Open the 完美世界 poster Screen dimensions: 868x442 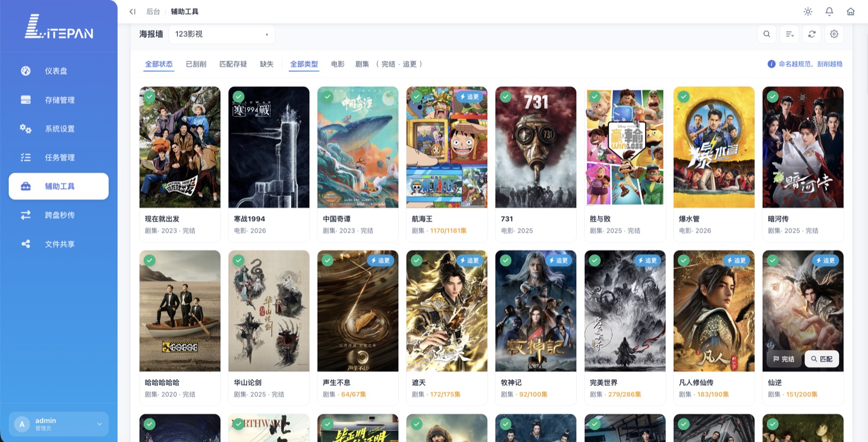tap(625, 311)
